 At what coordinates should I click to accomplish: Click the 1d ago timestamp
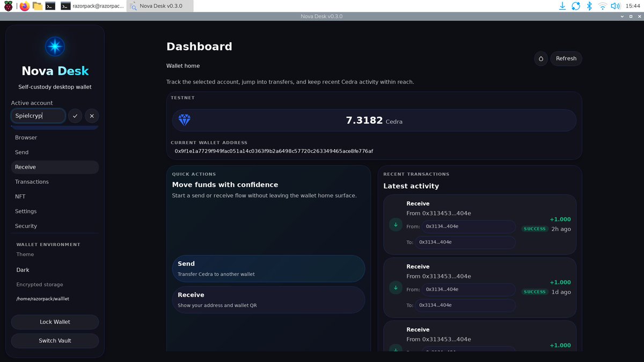pyautogui.click(x=561, y=292)
